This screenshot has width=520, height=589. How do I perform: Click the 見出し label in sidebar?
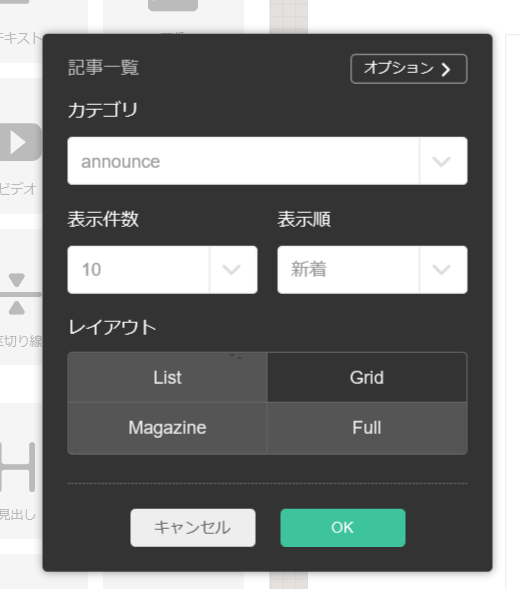pos(18,514)
